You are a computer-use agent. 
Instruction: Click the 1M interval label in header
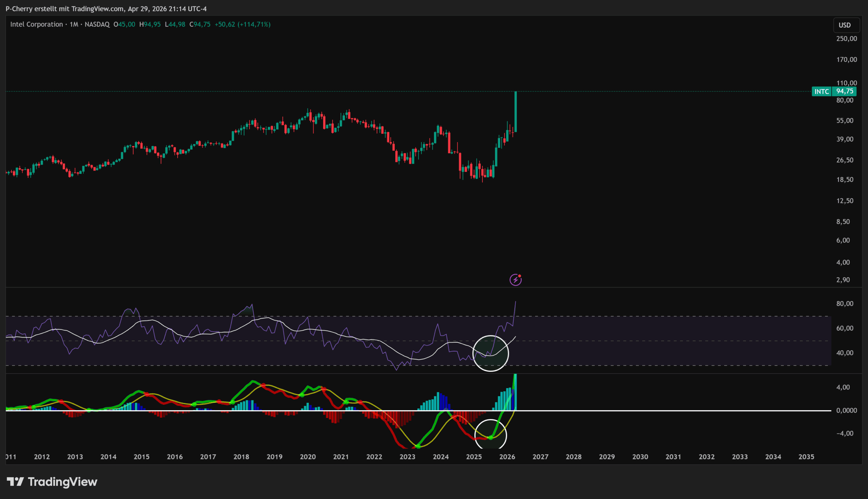74,24
